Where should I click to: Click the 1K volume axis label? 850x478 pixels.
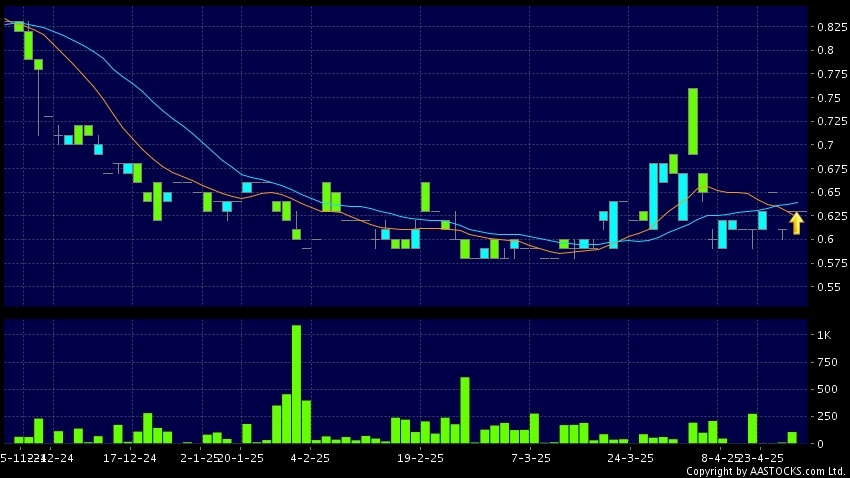click(x=824, y=335)
